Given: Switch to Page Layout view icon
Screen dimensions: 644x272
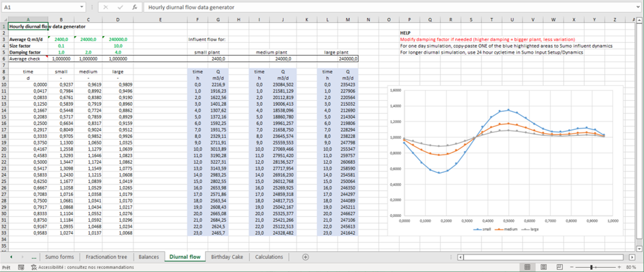Looking at the screenshot, I should click(544, 267).
